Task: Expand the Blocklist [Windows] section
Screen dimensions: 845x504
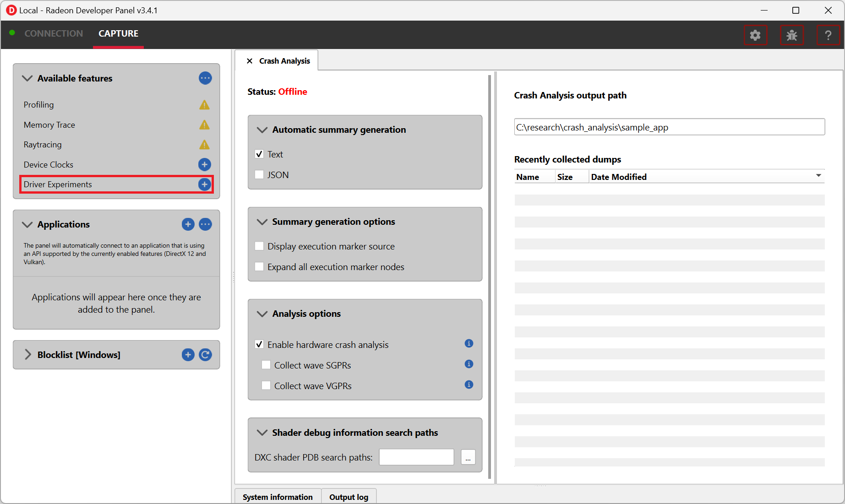Action: click(x=28, y=355)
